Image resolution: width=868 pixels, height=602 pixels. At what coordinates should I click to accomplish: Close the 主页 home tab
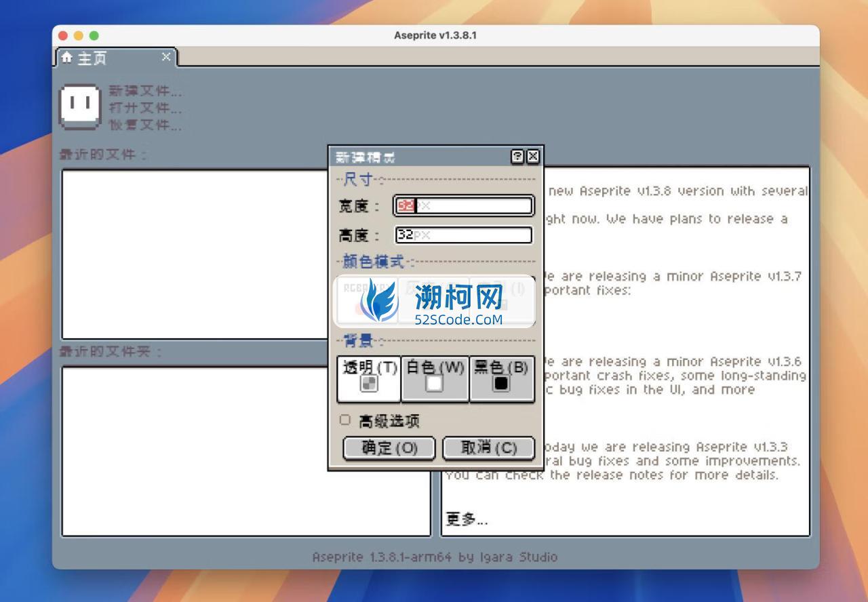(166, 57)
